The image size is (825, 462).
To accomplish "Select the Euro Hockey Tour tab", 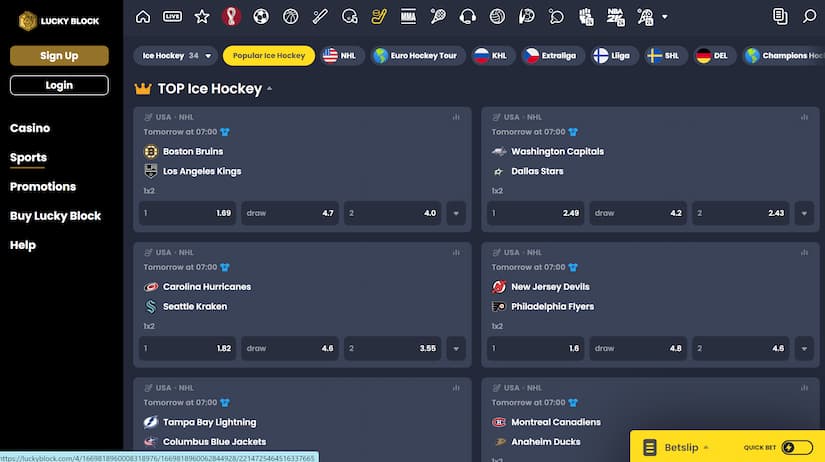I will [417, 55].
